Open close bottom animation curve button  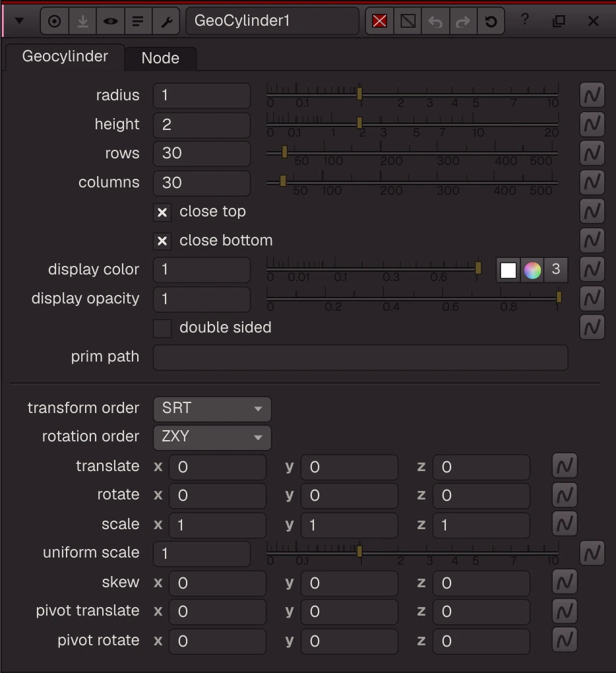click(x=592, y=240)
